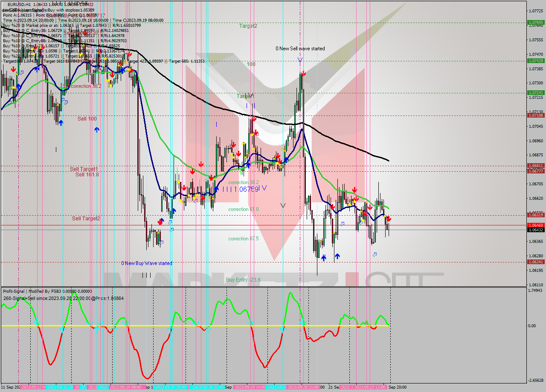Viewport: 546px width, 392px height.
Task: Click the 'Sell Target1' label
Action: pyautogui.click(x=84, y=169)
